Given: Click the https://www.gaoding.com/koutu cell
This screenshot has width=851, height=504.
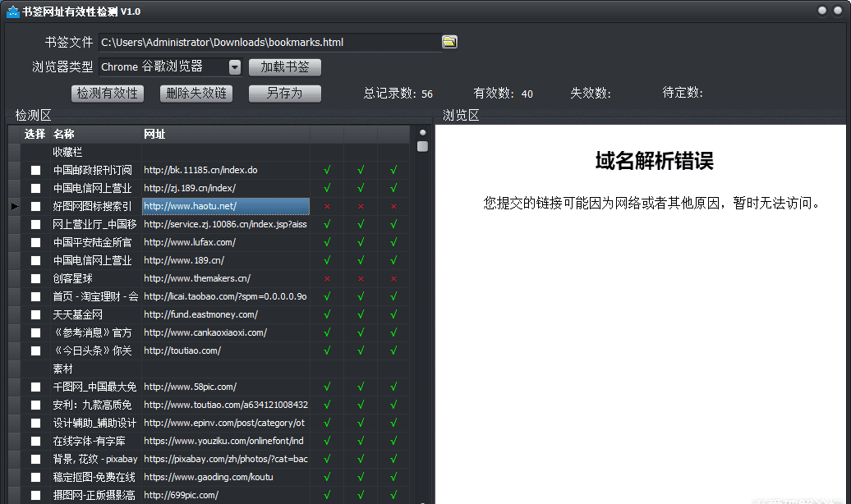Looking at the screenshot, I should tap(226, 477).
